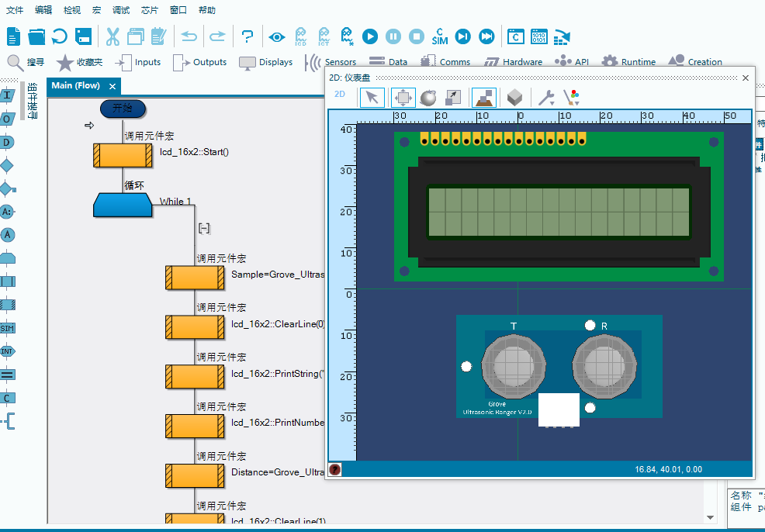765x532 pixels.
Task: Click the undo arrow icon
Action: (189, 36)
